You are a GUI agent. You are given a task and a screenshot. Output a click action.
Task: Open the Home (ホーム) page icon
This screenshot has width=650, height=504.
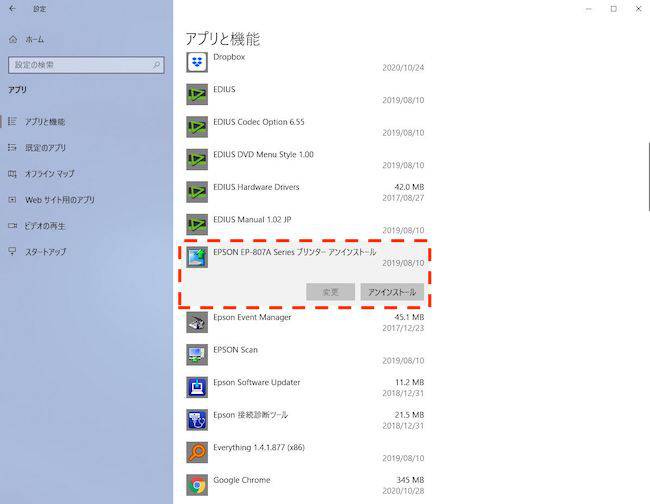tap(13, 39)
